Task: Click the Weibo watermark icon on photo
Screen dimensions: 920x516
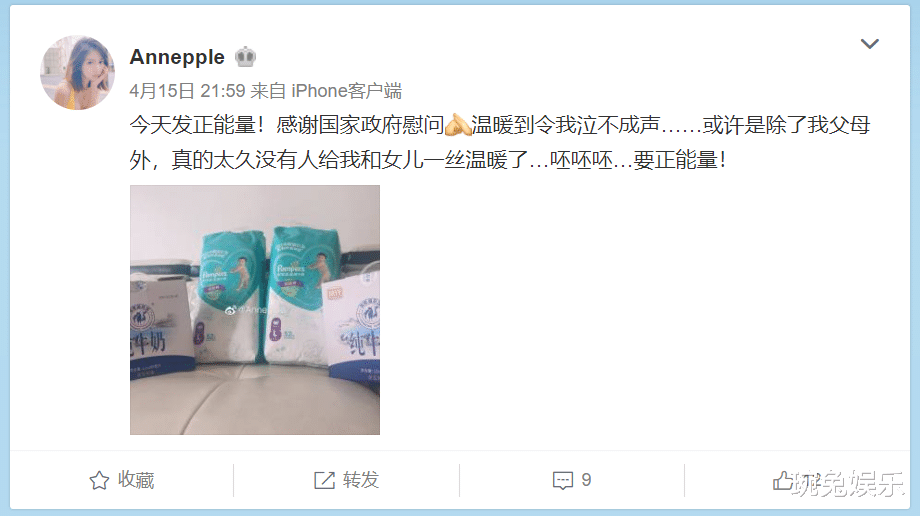Action: 231,310
